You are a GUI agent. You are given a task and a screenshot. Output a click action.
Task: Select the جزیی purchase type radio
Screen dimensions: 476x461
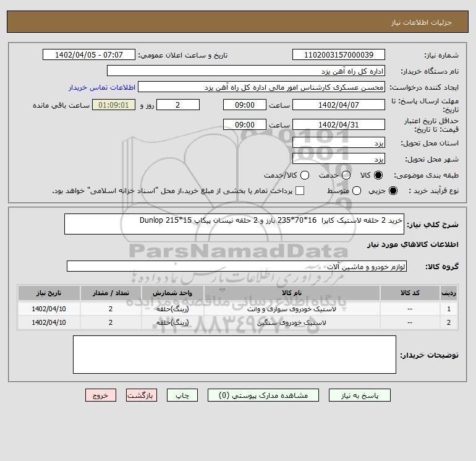click(393, 191)
